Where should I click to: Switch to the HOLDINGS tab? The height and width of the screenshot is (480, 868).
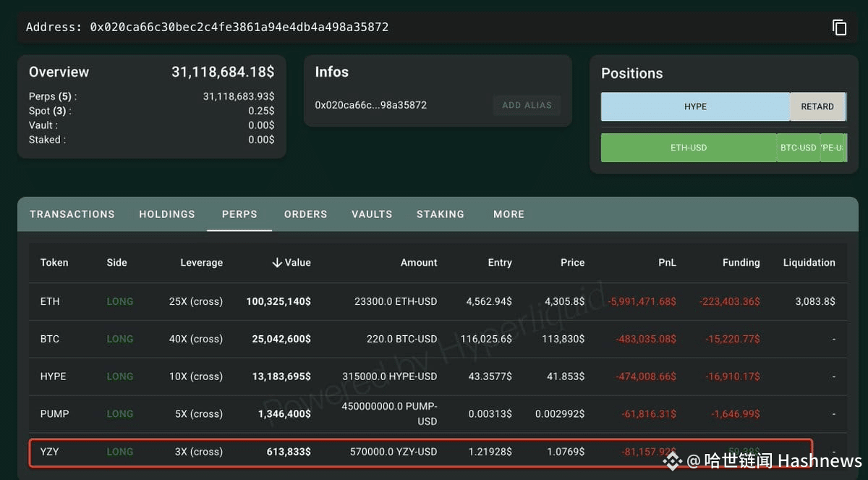(x=167, y=214)
